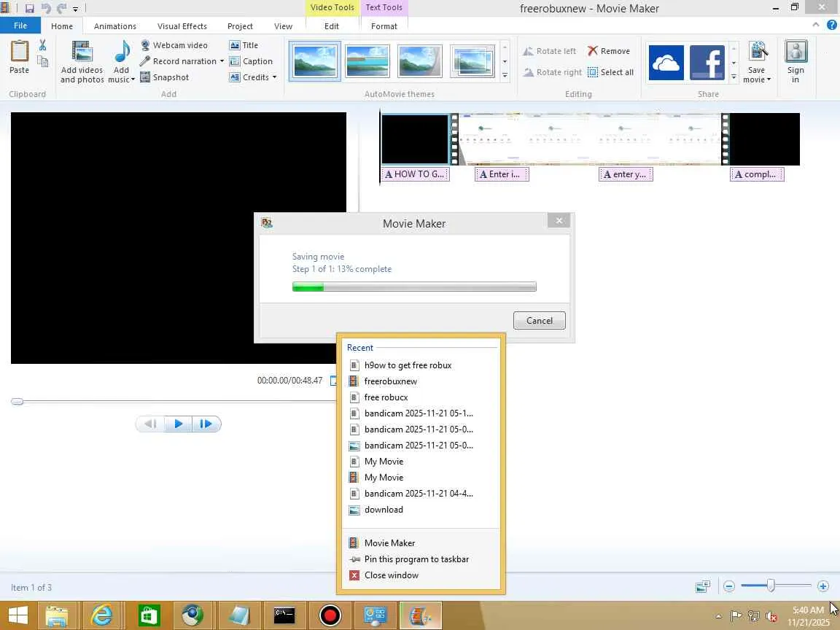
Task: Click Pin this program to taskbar
Action: click(x=421, y=559)
